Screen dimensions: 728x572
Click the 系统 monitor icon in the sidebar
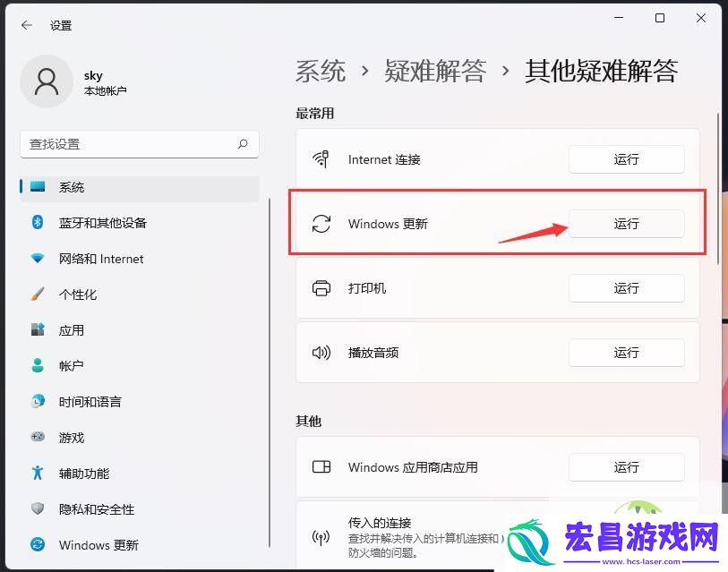[38, 187]
